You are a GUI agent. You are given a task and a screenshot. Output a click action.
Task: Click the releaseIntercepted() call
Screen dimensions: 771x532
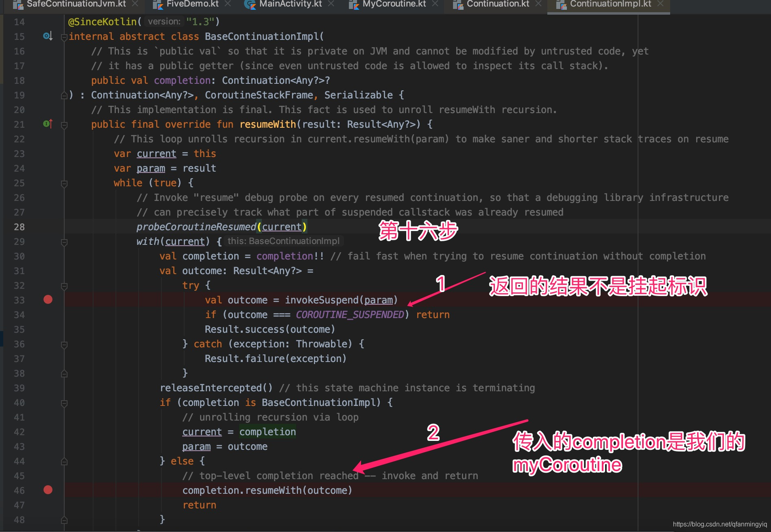pos(216,388)
